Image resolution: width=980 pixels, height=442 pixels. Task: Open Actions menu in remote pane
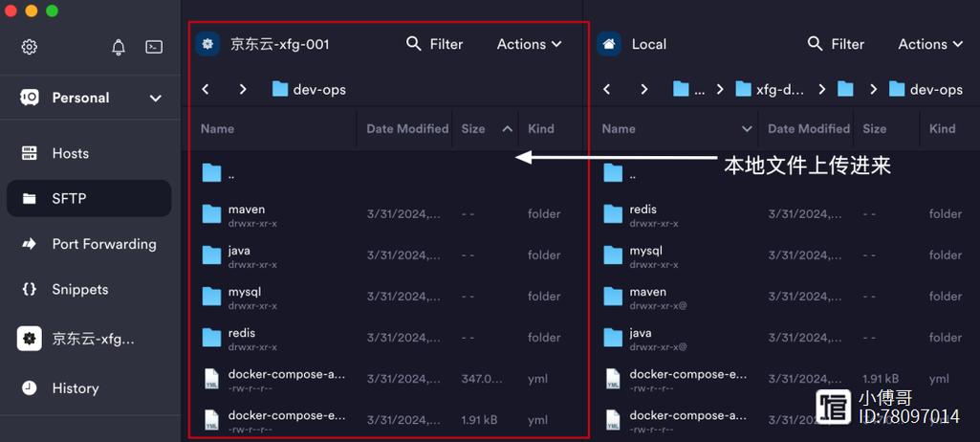point(529,44)
